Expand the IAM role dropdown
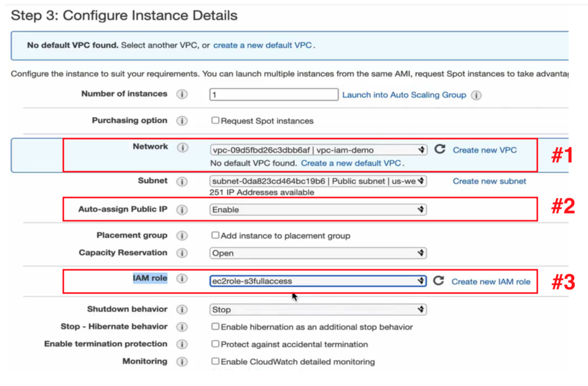The height and width of the screenshot is (386, 588). point(318,281)
